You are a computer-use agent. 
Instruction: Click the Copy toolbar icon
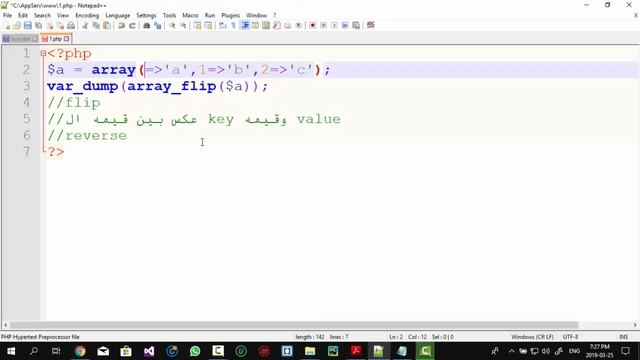(96, 26)
